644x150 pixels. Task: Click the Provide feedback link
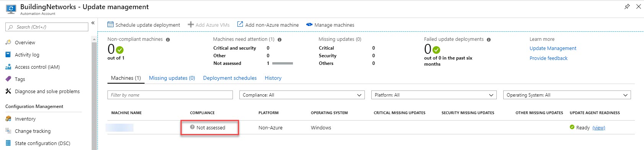[x=548, y=58]
